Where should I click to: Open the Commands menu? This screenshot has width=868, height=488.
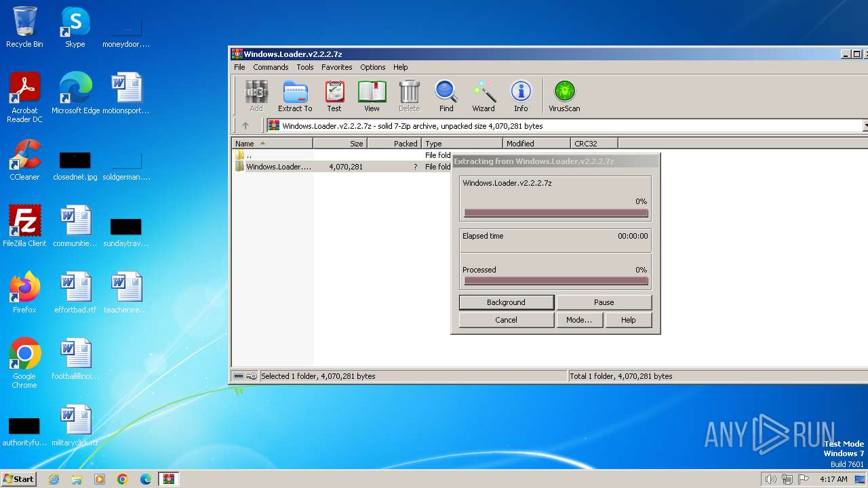[x=271, y=67]
